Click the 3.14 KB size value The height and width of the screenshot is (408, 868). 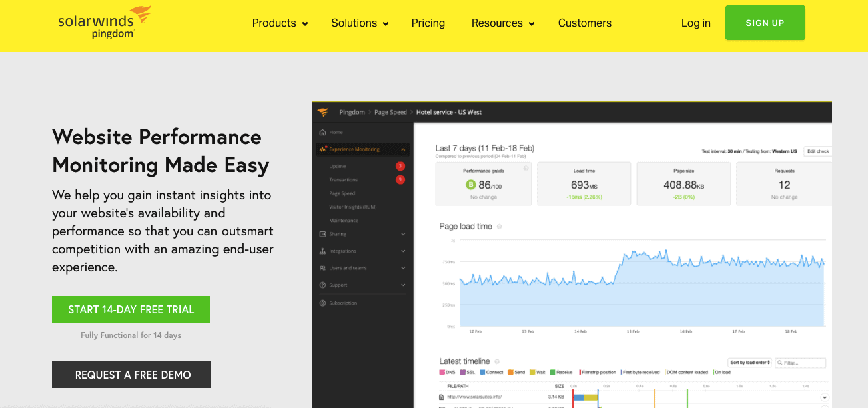click(556, 397)
